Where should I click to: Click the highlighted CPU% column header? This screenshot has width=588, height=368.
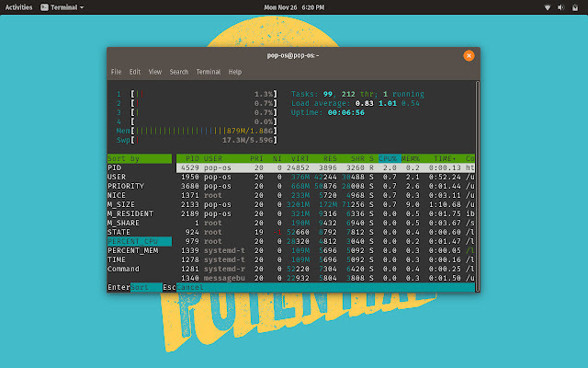390,158
